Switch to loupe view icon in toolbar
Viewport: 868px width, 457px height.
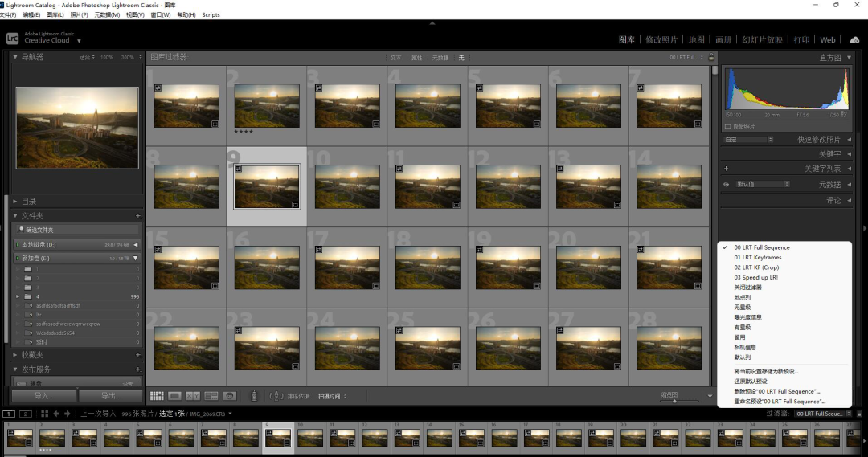coord(174,396)
